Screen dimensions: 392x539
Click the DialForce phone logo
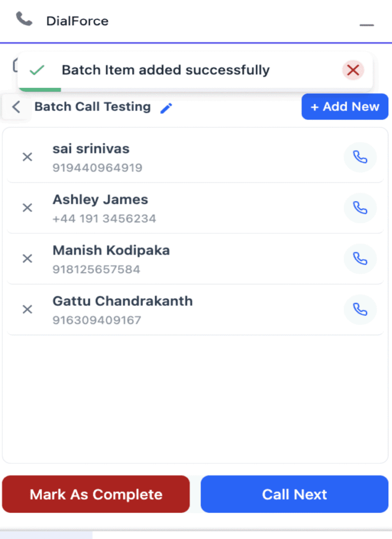(x=24, y=20)
